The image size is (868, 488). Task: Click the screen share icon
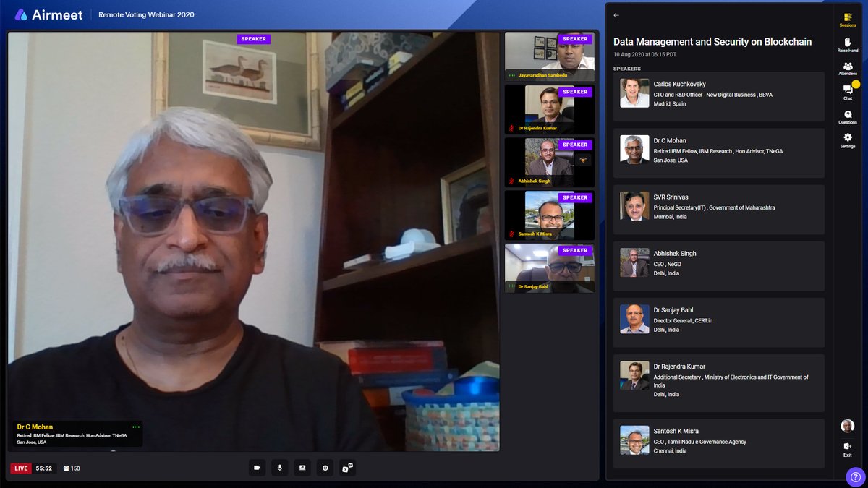coord(302,468)
